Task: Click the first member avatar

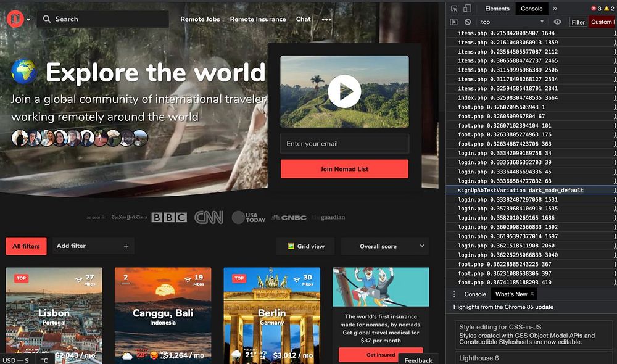Action: 19,138
